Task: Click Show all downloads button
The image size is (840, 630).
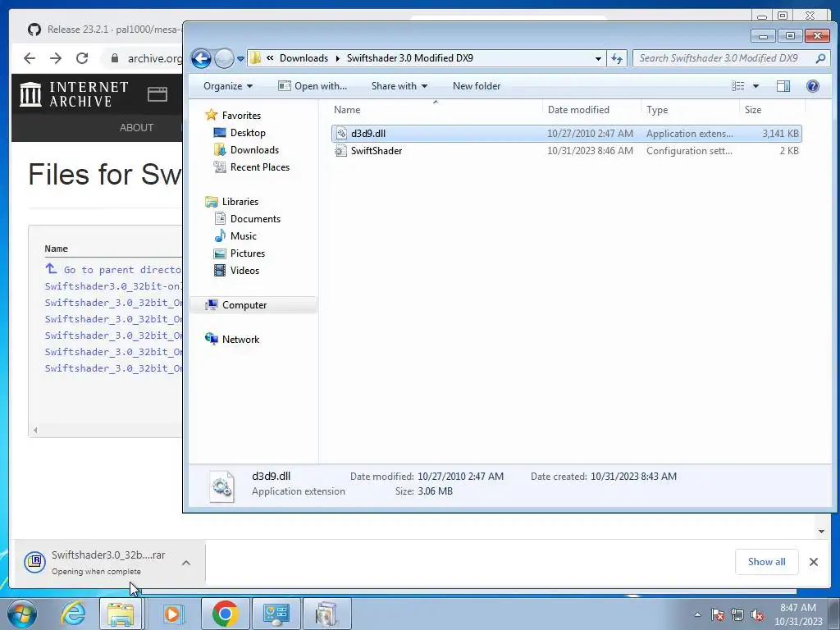Action: pyautogui.click(x=767, y=562)
